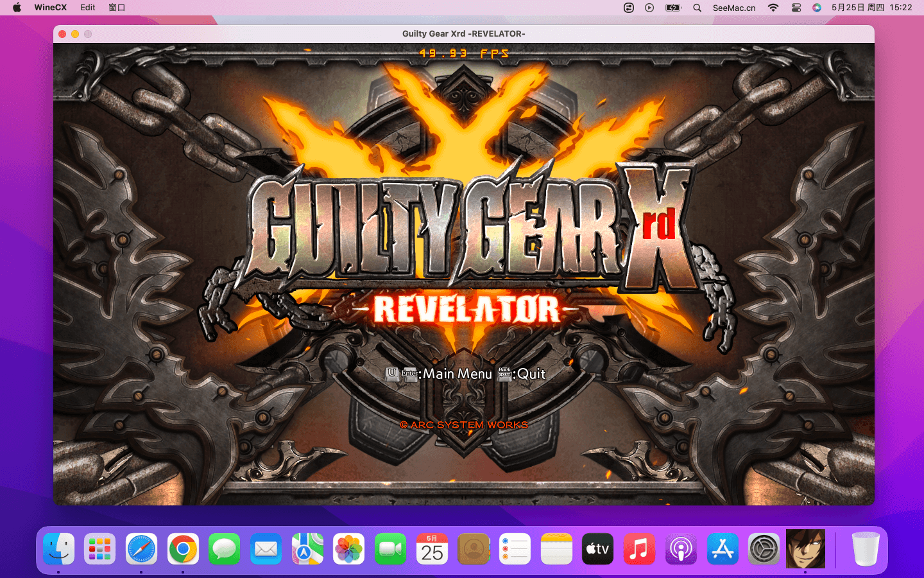Launch Google Chrome from the dock
Image resolution: width=924 pixels, height=578 pixels.
tap(183, 549)
